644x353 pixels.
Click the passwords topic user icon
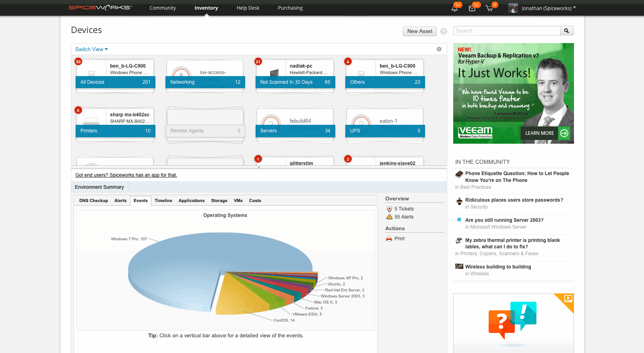tap(459, 201)
